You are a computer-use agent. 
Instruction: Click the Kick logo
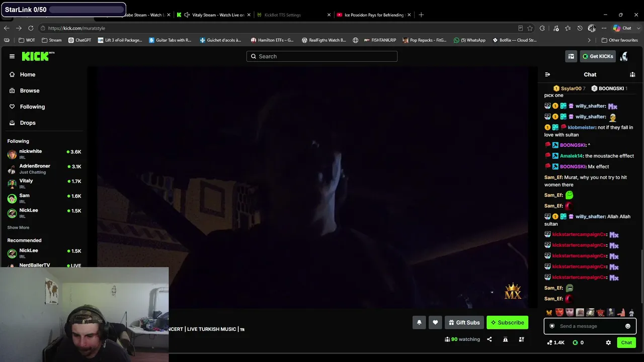click(38, 56)
